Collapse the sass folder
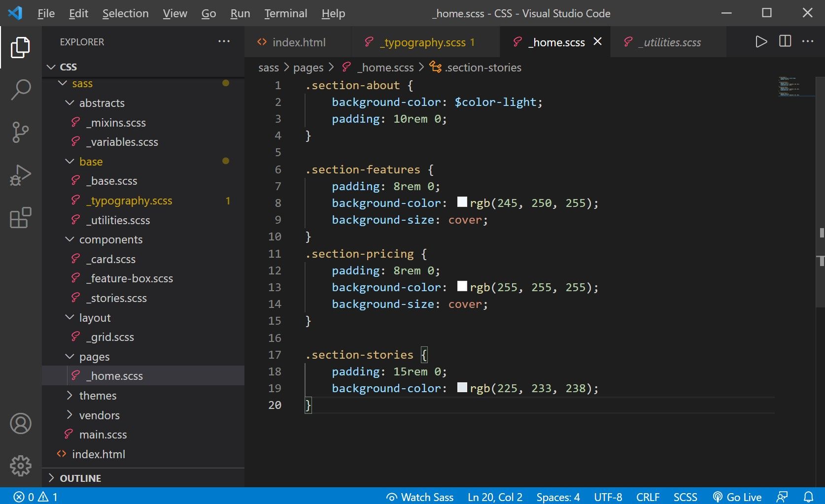This screenshot has width=825, height=504. click(x=62, y=83)
